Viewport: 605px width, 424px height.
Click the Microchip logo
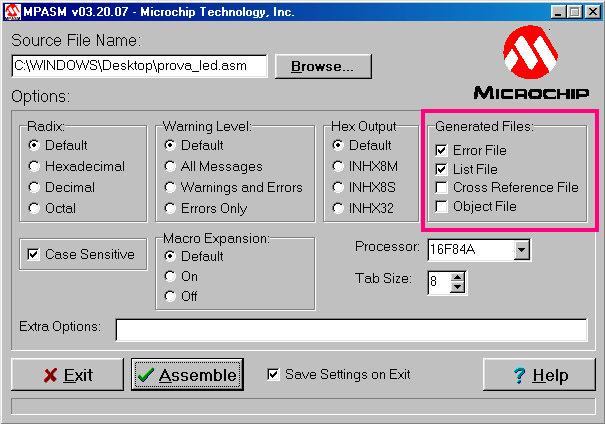(531, 62)
